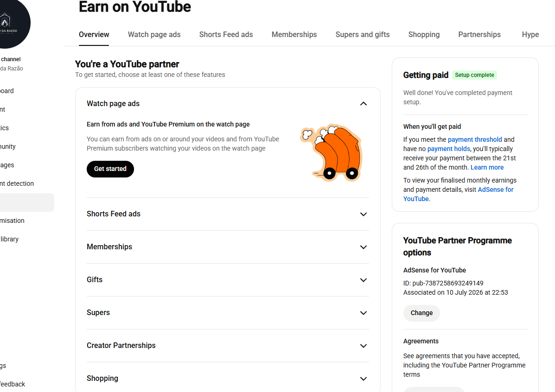Expand the Shorts Feed ads section

pyautogui.click(x=228, y=214)
